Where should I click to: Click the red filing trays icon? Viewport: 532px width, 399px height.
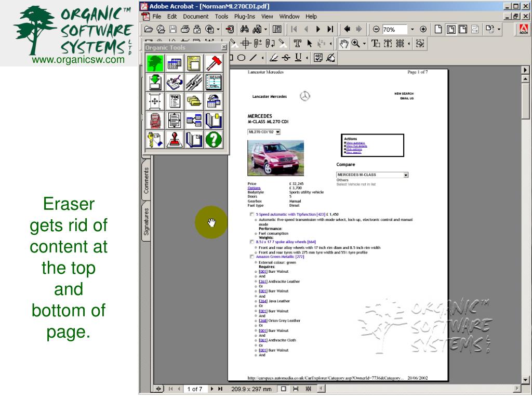click(155, 121)
